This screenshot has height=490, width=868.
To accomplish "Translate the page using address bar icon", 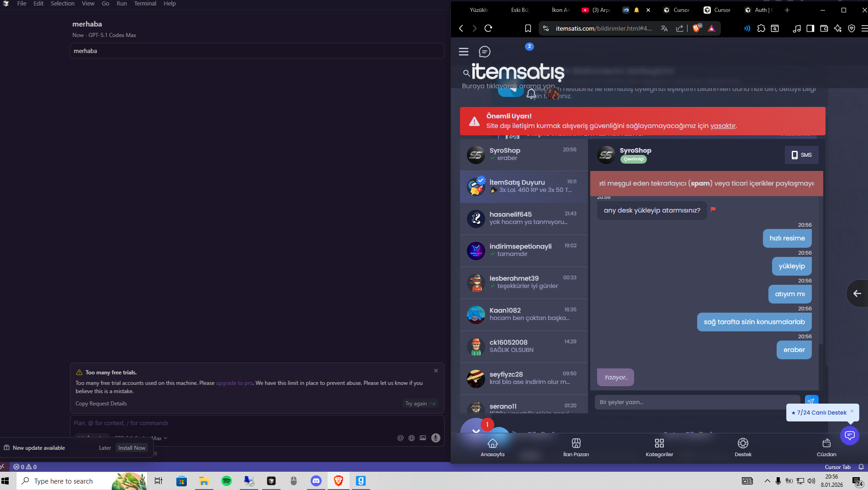I will click(664, 28).
